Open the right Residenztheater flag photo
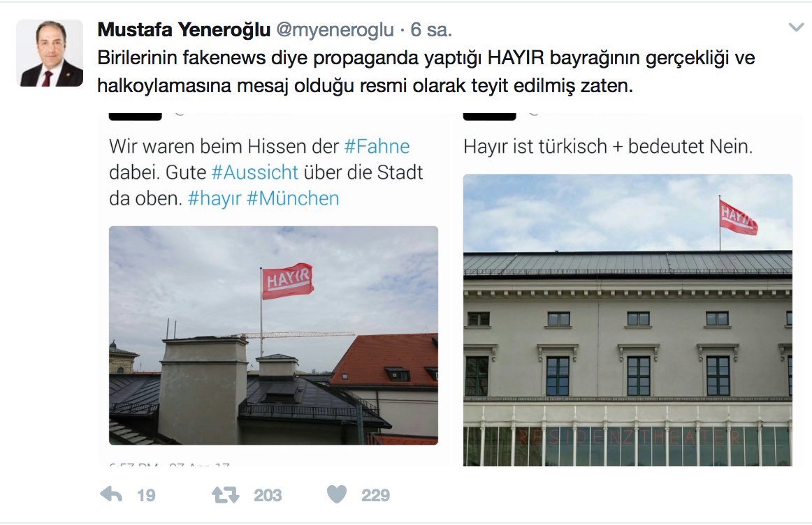 [x=628, y=320]
